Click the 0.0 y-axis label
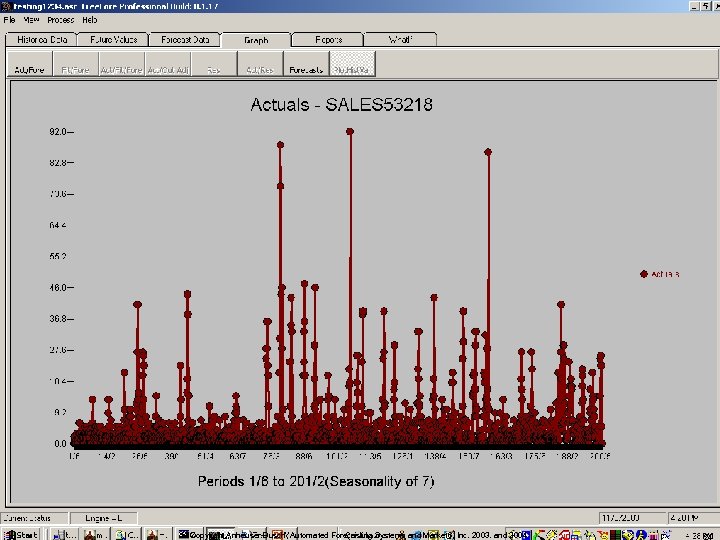Screen dimensions: 720x540 pyautogui.click(x=61, y=444)
